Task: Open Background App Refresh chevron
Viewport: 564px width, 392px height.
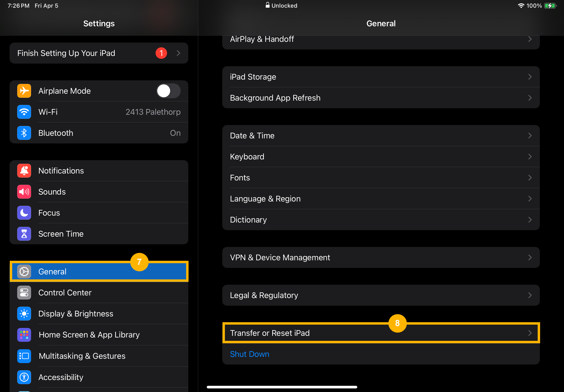Action: click(530, 98)
